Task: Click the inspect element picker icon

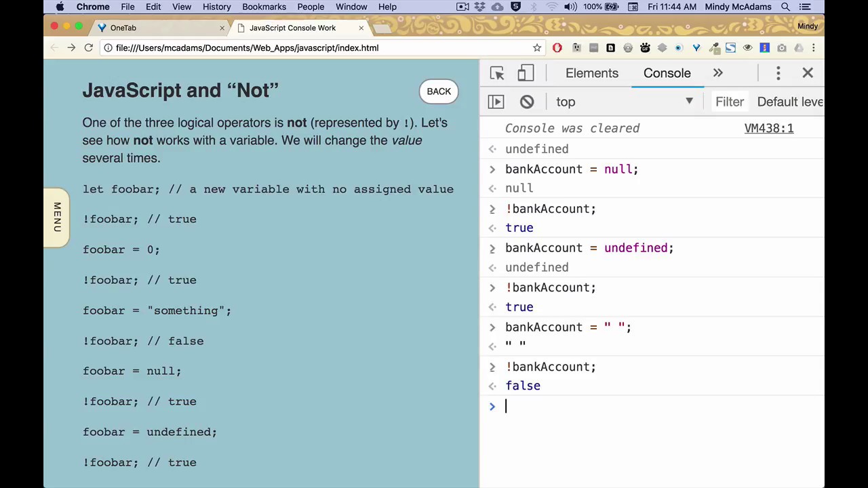Action: click(x=497, y=73)
